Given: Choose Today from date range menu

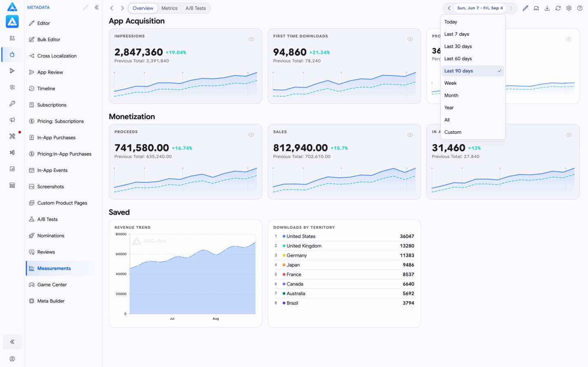Looking at the screenshot, I should coord(473,22).
